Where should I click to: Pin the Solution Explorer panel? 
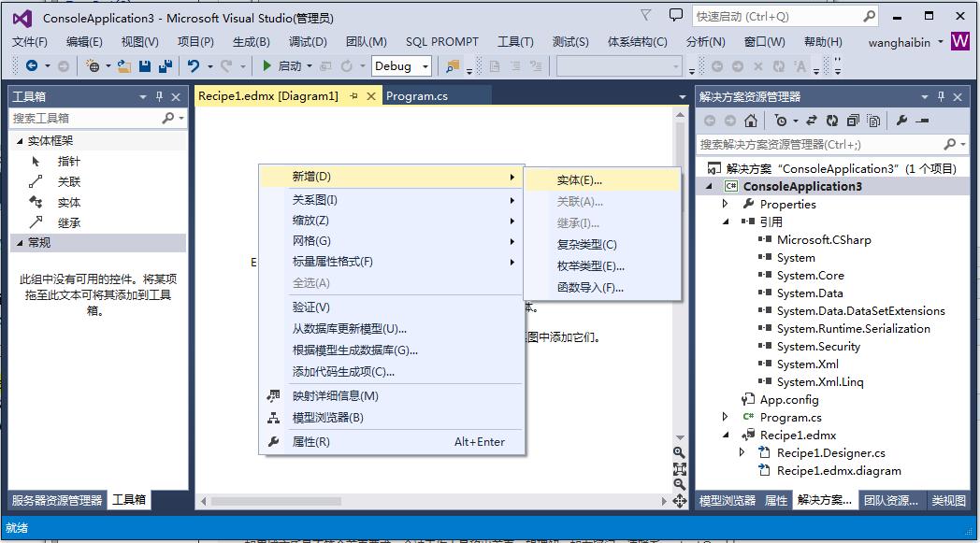pyautogui.click(x=942, y=96)
